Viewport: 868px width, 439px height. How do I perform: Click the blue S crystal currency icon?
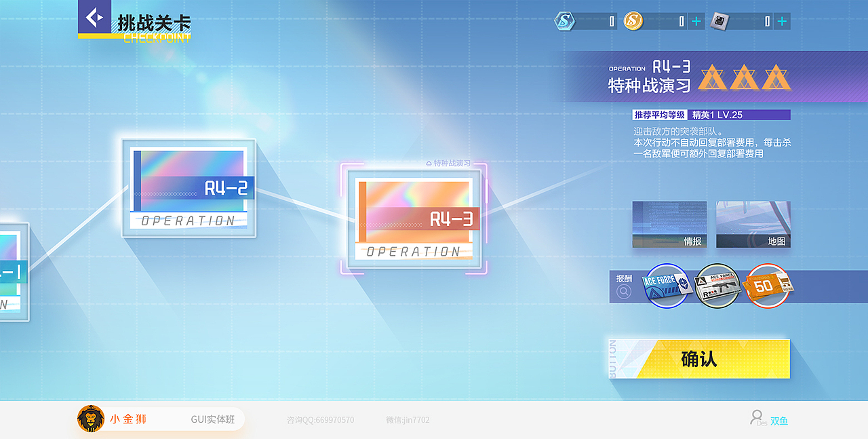(564, 21)
